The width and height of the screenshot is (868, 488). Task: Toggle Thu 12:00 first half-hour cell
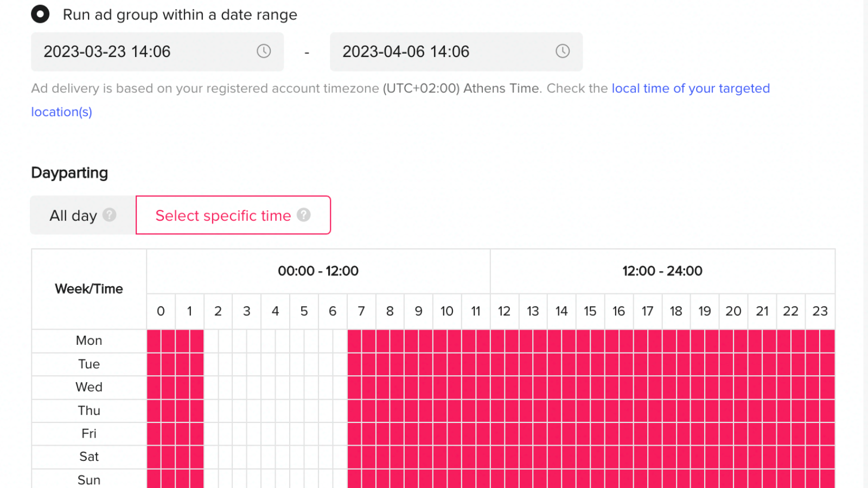tap(498, 411)
